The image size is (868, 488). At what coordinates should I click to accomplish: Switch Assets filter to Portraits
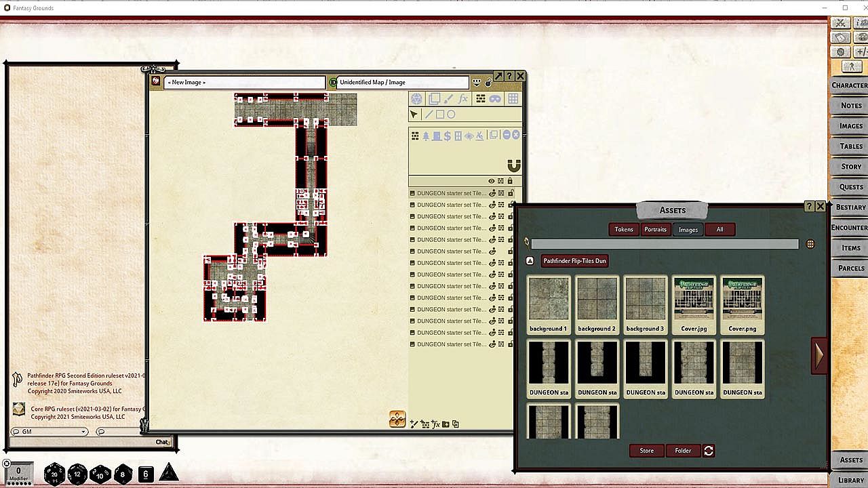[x=655, y=229]
